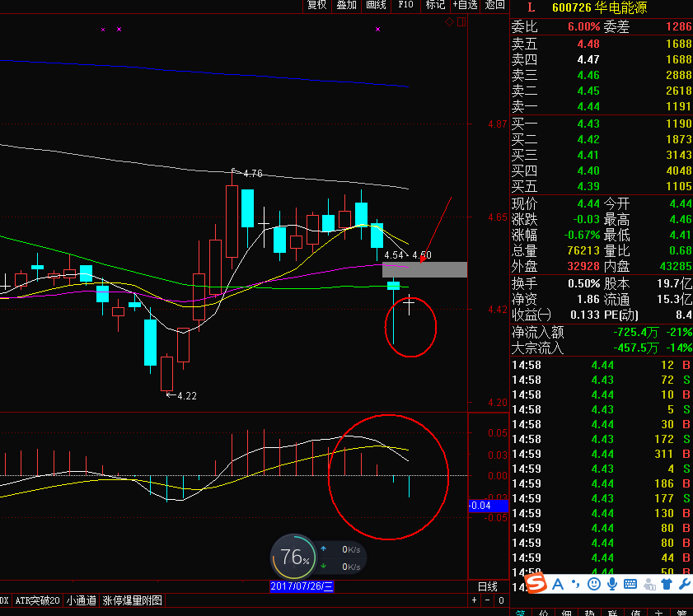Image resolution: width=693 pixels, height=616 pixels.
Task: Click the 买一 4.43 order row
Action: (x=601, y=124)
